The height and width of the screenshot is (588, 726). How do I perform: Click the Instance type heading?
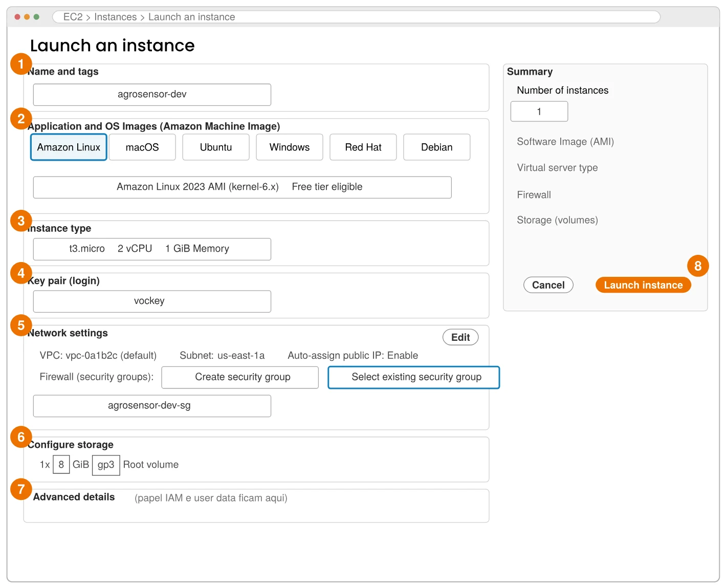coord(59,229)
